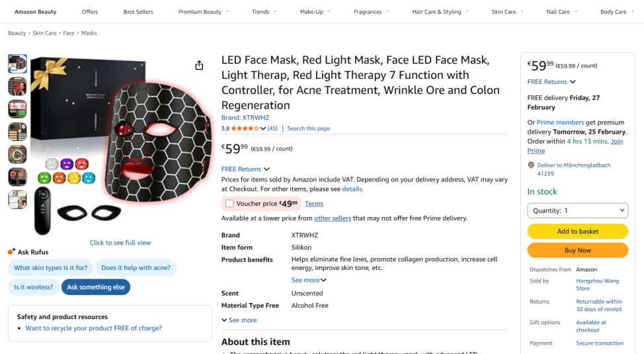Open the Quantity dropdown
Image resolution: width=644 pixels, height=354 pixels.
pyautogui.click(x=577, y=210)
